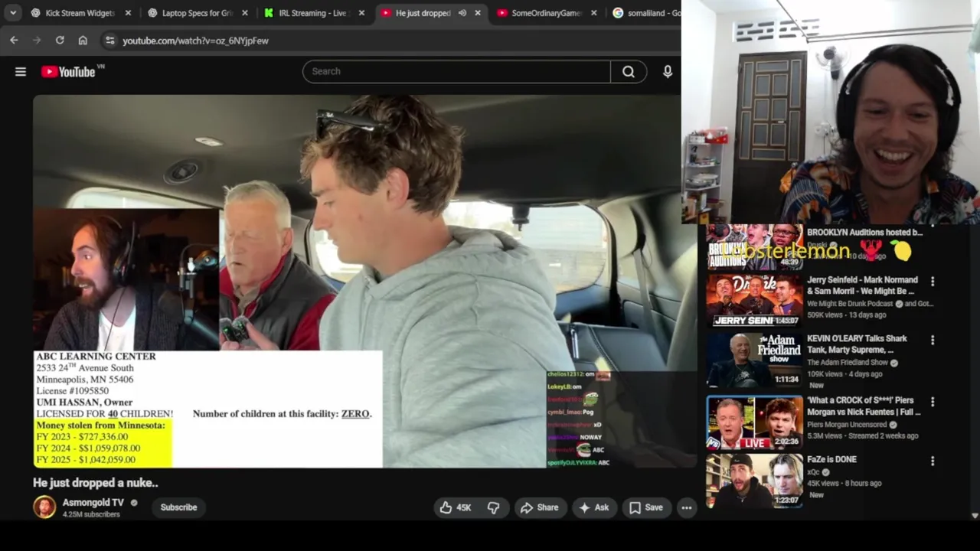Open options menu for Jerry Seinfeld video
Screen dimensions: 980x551
coord(933,282)
